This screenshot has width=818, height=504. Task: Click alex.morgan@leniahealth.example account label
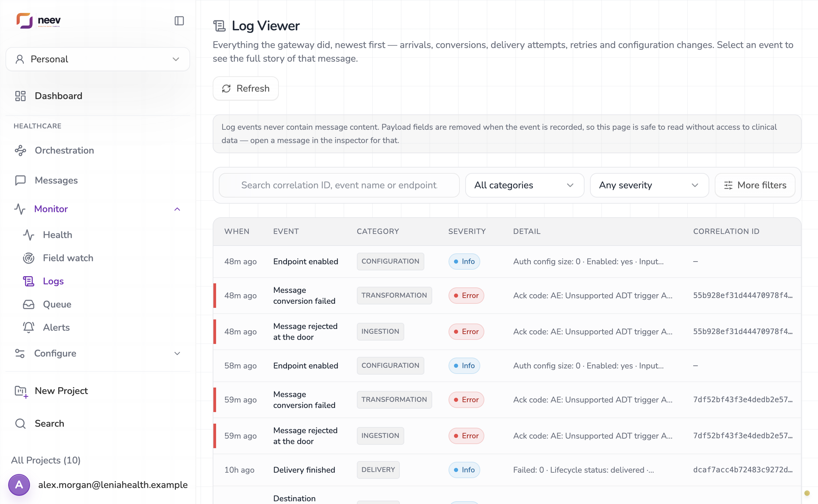point(113,485)
